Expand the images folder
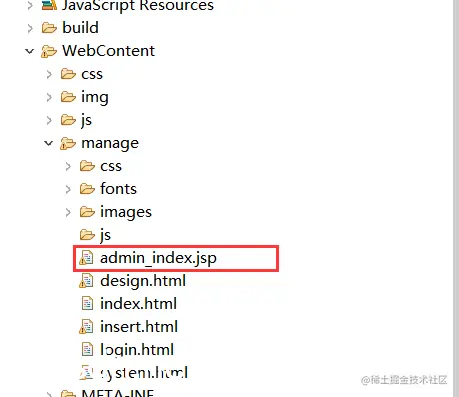Image resolution: width=459 pixels, height=397 pixels. (68, 212)
